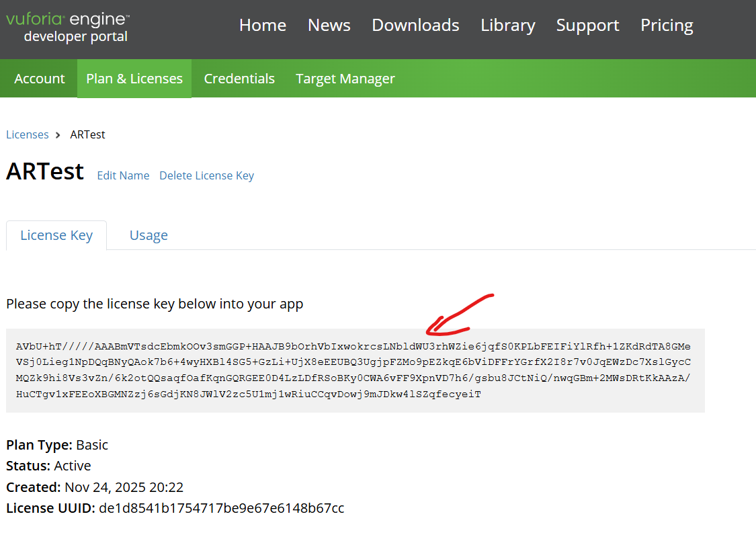Image resolution: width=756 pixels, height=541 pixels.
Task: Click the Vuforia engine developer portal logo
Action: [x=67, y=28]
